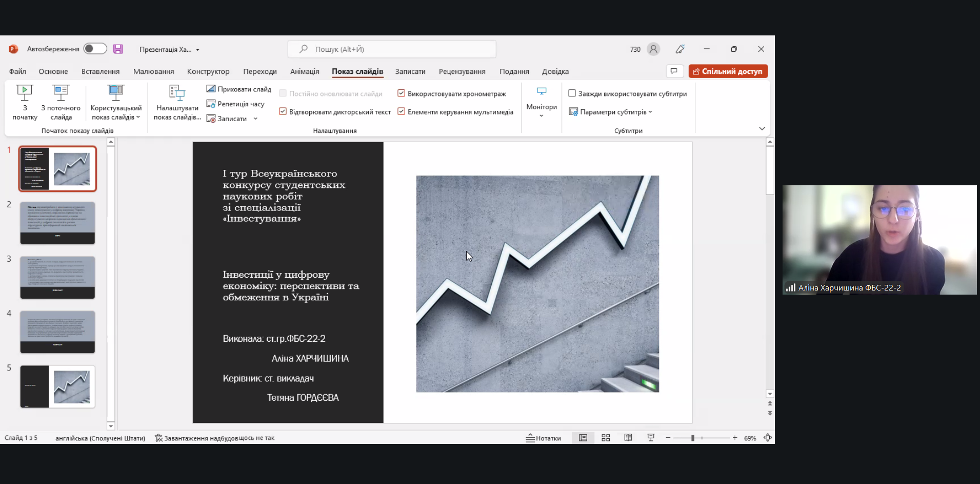Switch to reading view in status bar
This screenshot has height=484, width=980.
(628, 438)
